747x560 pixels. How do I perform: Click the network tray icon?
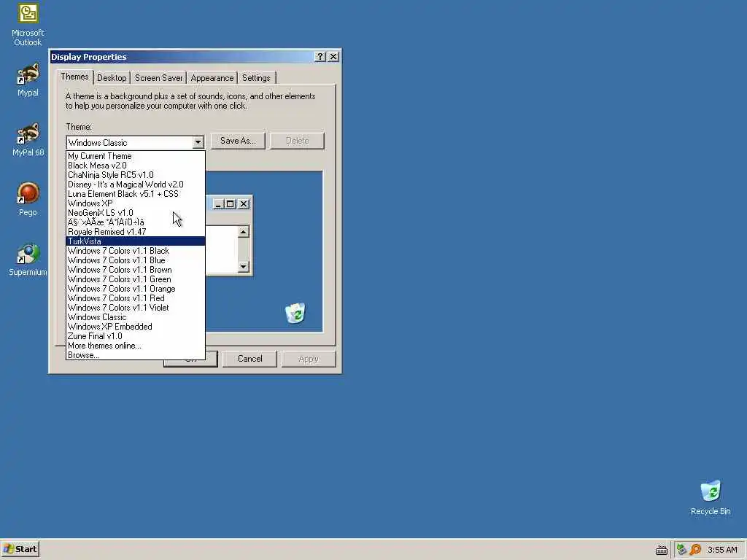(x=682, y=550)
